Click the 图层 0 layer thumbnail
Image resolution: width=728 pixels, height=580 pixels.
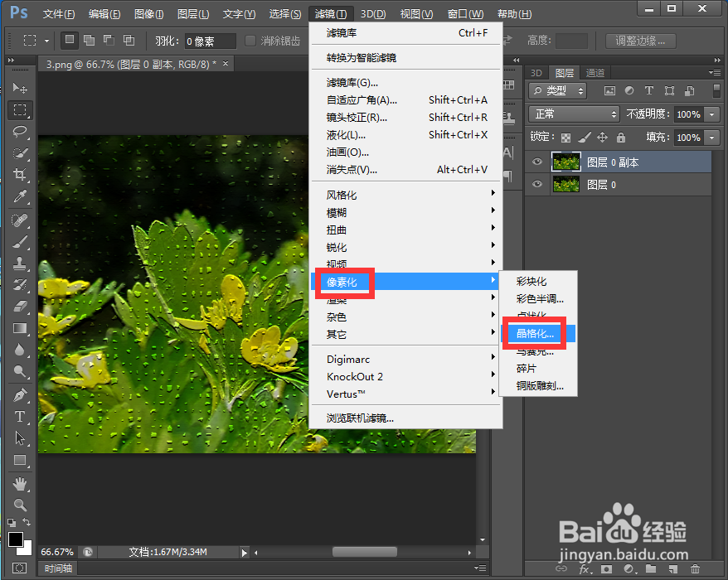click(565, 184)
